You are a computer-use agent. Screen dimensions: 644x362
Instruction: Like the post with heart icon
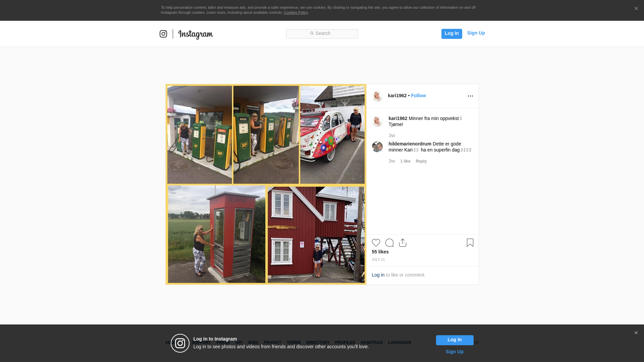tap(376, 243)
